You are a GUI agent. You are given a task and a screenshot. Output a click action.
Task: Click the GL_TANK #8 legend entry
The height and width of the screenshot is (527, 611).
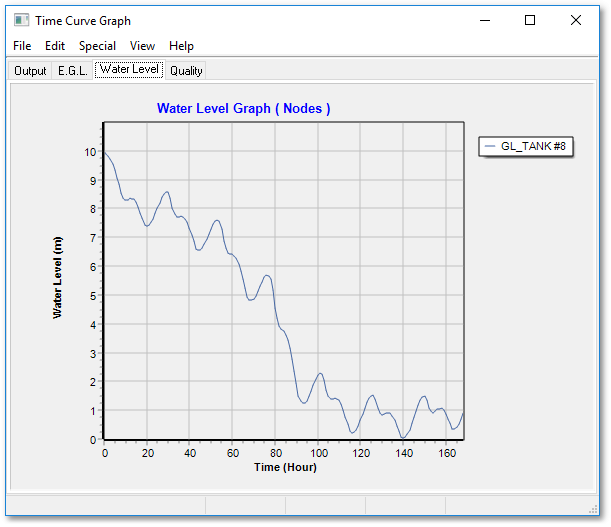coord(526,147)
